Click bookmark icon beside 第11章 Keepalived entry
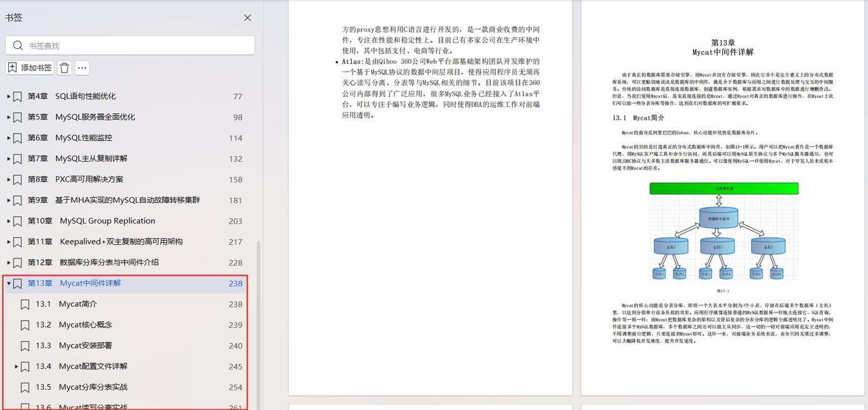 18,241
